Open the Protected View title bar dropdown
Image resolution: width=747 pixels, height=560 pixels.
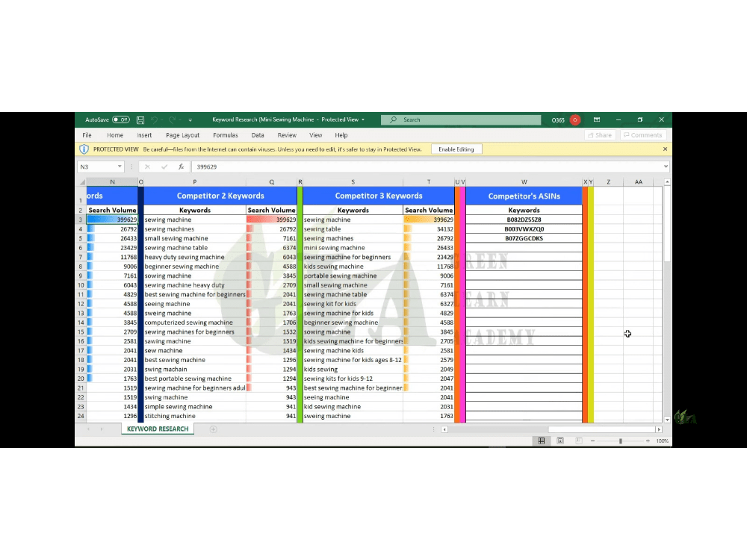coord(362,119)
